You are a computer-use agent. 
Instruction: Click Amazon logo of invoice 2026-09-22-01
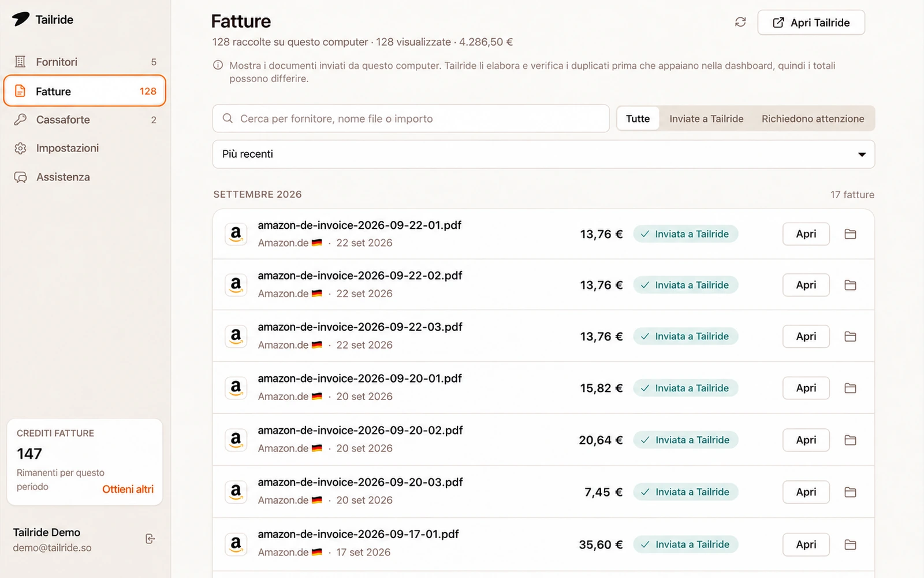pyautogui.click(x=236, y=234)
